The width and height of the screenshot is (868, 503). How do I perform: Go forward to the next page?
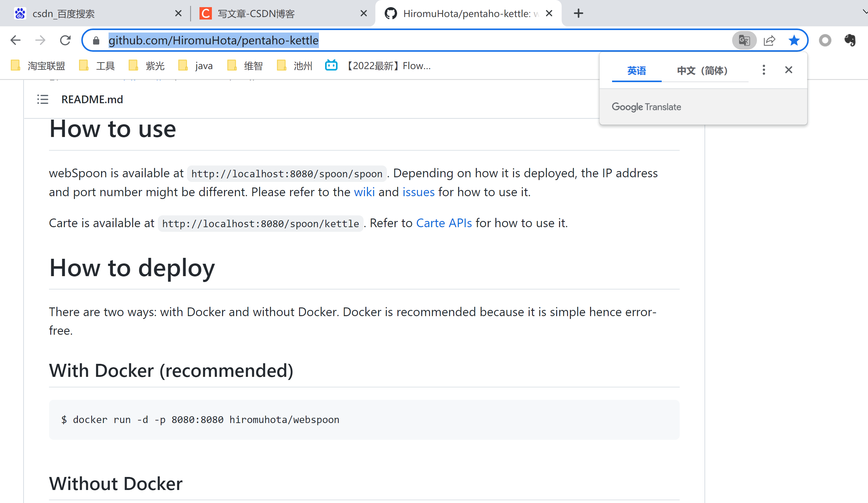point(40,40)
